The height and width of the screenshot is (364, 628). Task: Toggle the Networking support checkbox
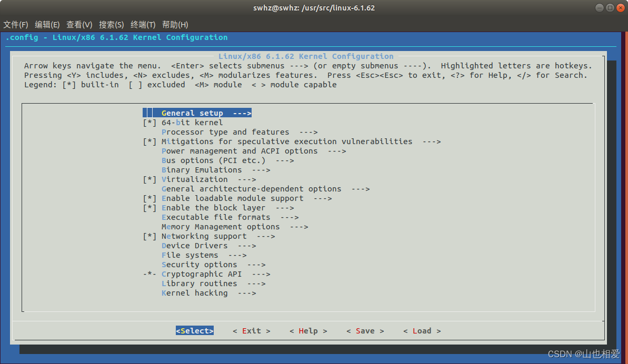click(x=150, y=236)
